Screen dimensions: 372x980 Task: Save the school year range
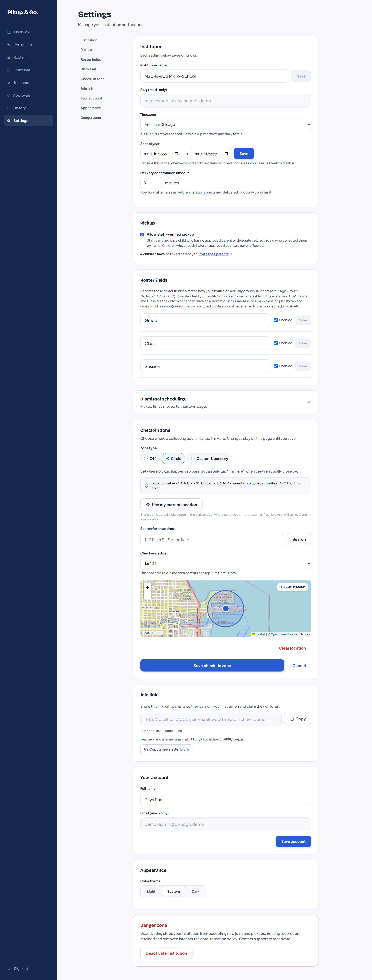tap(244, 154)
